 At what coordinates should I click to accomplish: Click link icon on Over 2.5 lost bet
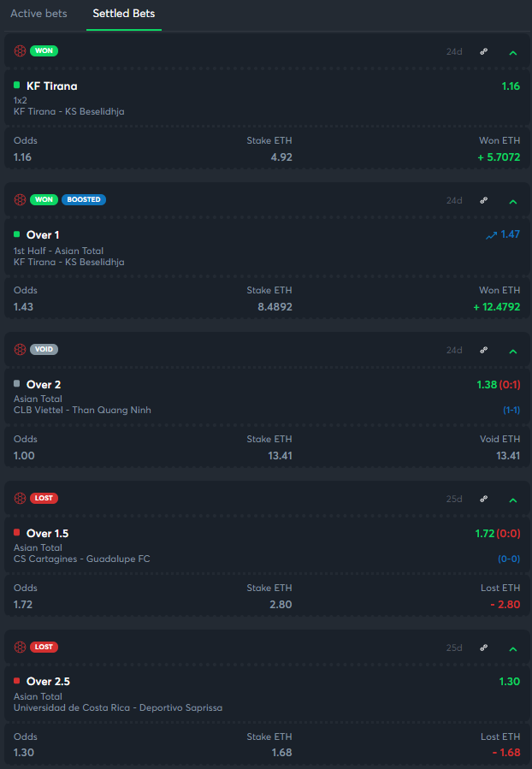click(x=483, y=648)
